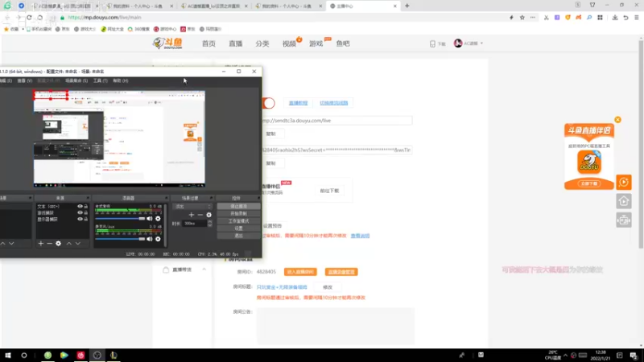The height and width of the screenshot is (362, 644).
Task: Open the AC user account dropdown
Action: point(469,43)
